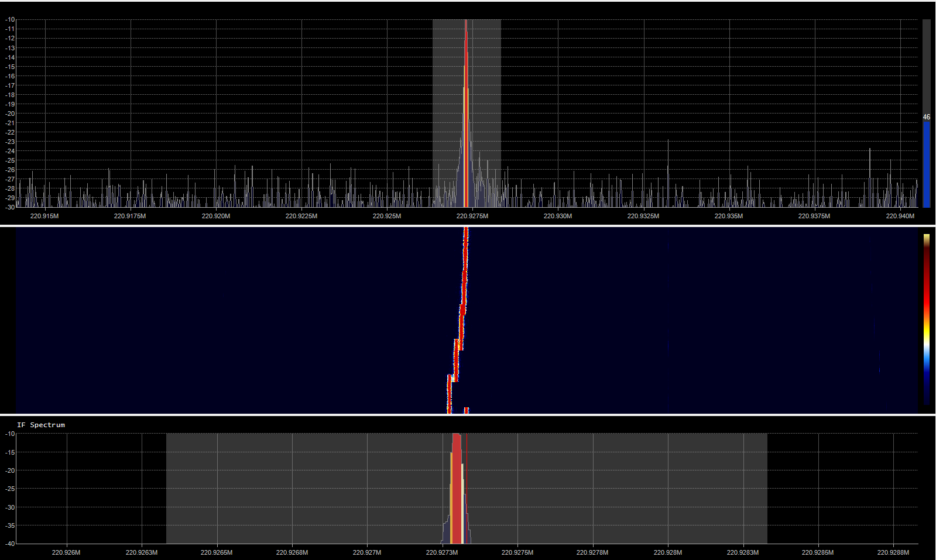Click the red peak in the IF Spectrum
This screenshot has width=936, height=560.
457,489
